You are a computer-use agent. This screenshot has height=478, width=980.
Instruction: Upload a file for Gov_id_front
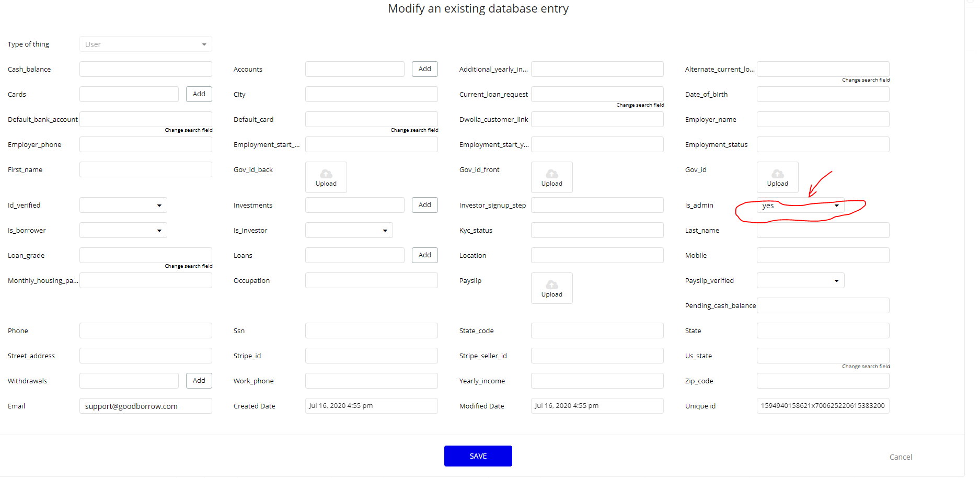coord(551,177)
